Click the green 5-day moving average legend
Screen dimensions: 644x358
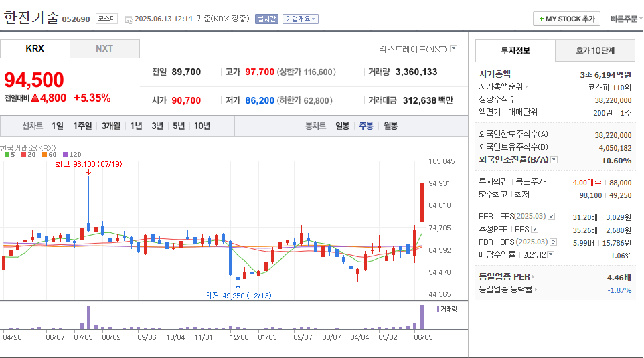pyautogui.click(x=10, y=155)
